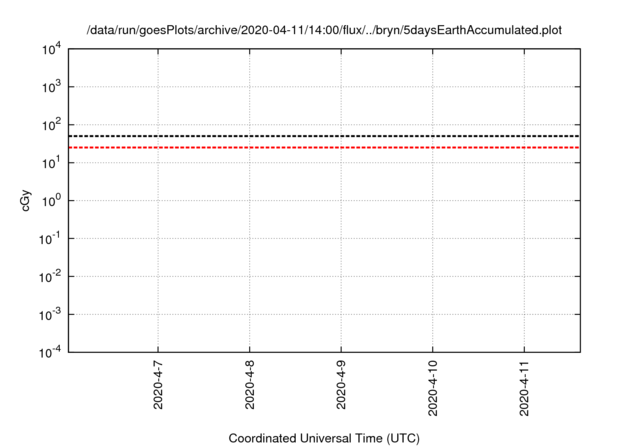Click the 2020-4-11 date tick label

point(524,388)
